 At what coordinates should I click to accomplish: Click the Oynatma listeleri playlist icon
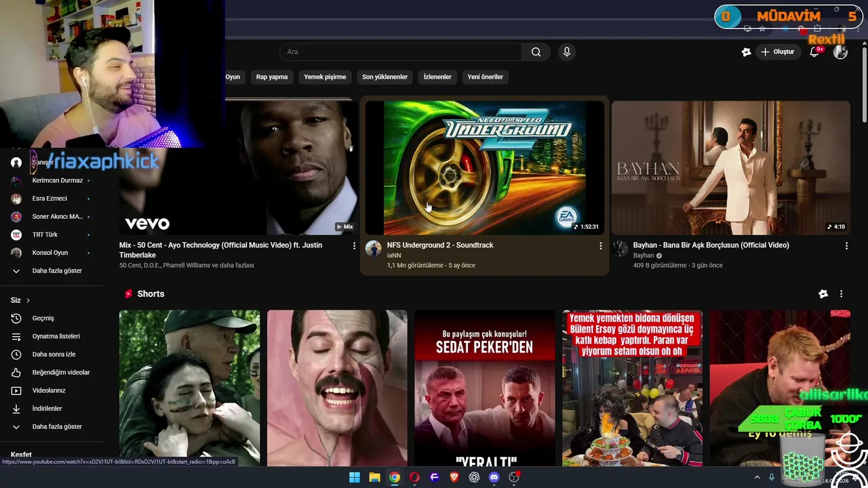coord(16,337)
